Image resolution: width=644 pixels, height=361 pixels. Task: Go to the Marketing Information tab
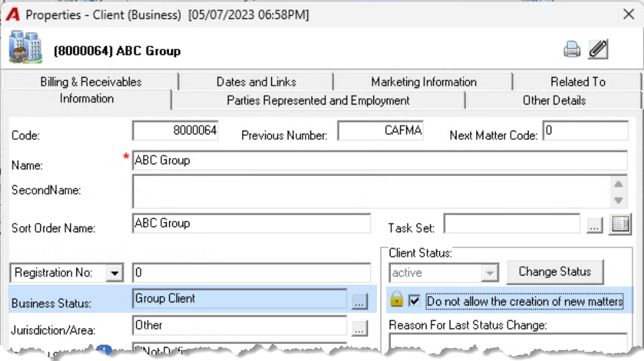point(424,82)
